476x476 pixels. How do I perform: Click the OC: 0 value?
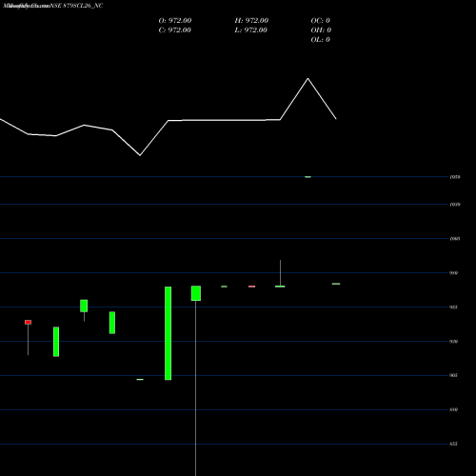coord(320,20)
